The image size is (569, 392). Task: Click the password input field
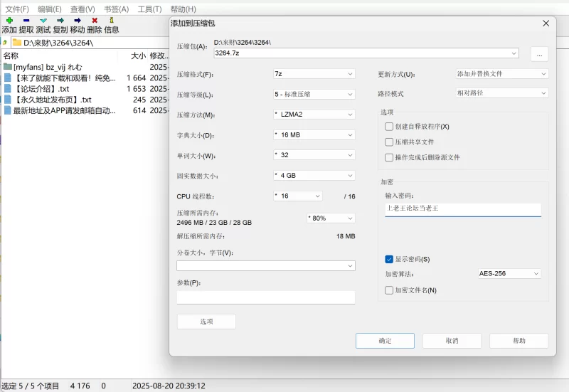(x=463, y=210)
